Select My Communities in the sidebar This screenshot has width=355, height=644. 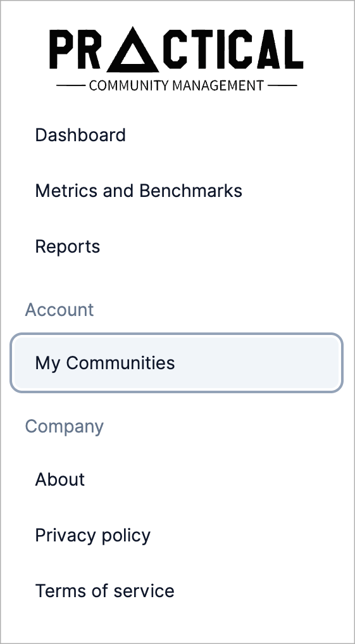177,363
